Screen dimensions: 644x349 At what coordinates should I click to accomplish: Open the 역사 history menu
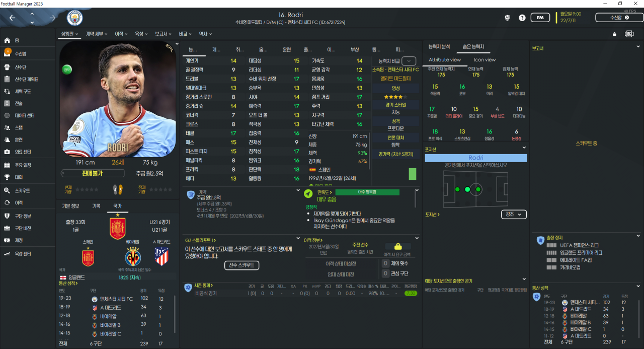click(x=205, y=34)
